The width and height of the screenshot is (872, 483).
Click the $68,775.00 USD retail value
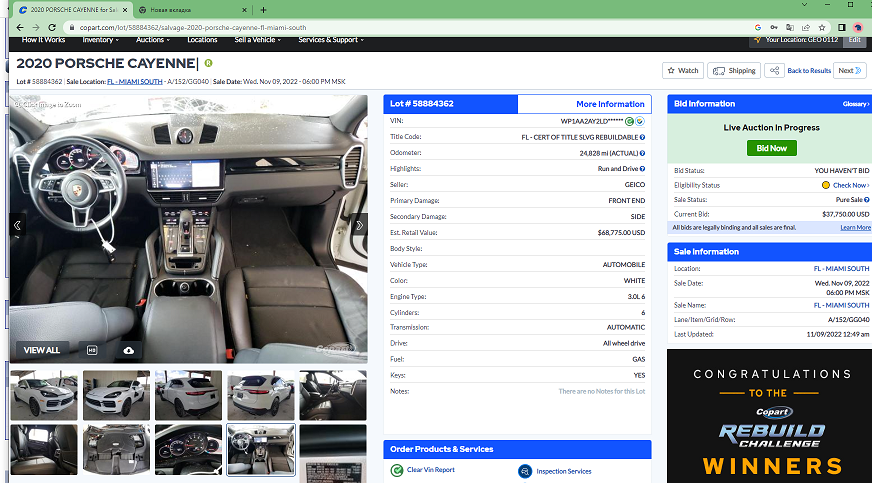(621, 233)
